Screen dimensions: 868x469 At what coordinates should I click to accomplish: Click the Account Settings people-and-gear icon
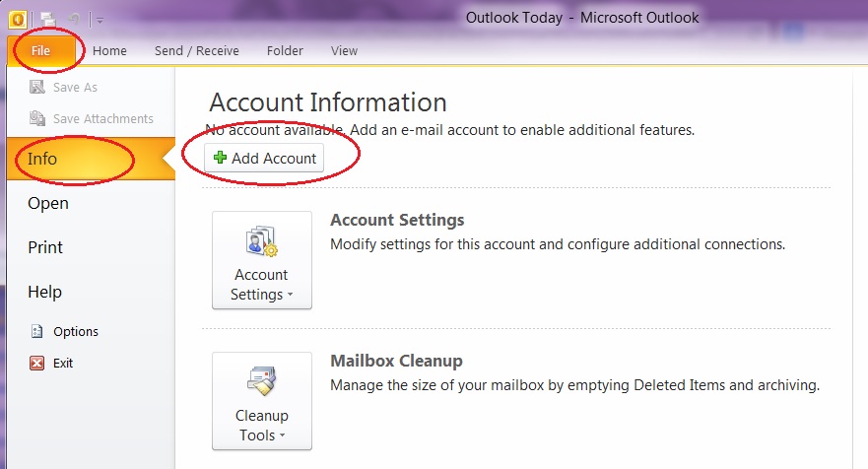tap(261, 240)
